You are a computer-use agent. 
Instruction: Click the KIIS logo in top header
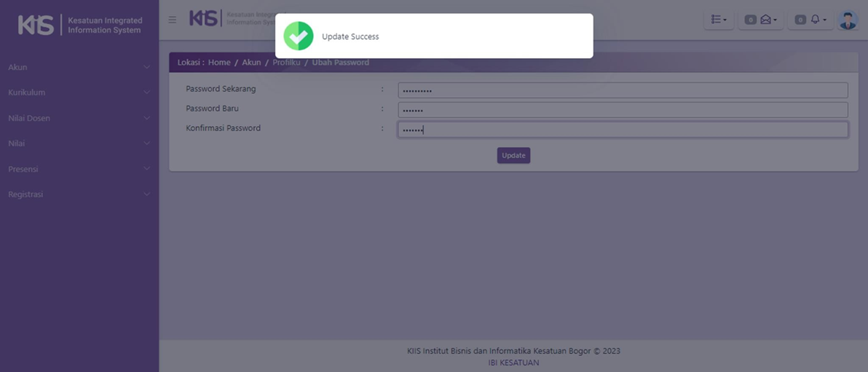click(205, 19)
